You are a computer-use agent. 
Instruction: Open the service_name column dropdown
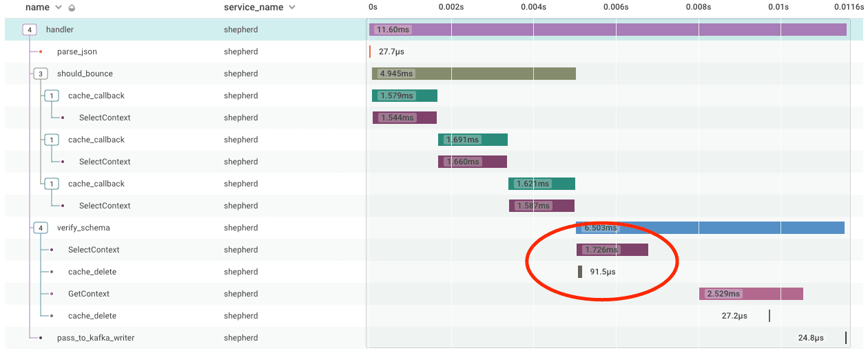pyautogui.click(x=292, y=8)
